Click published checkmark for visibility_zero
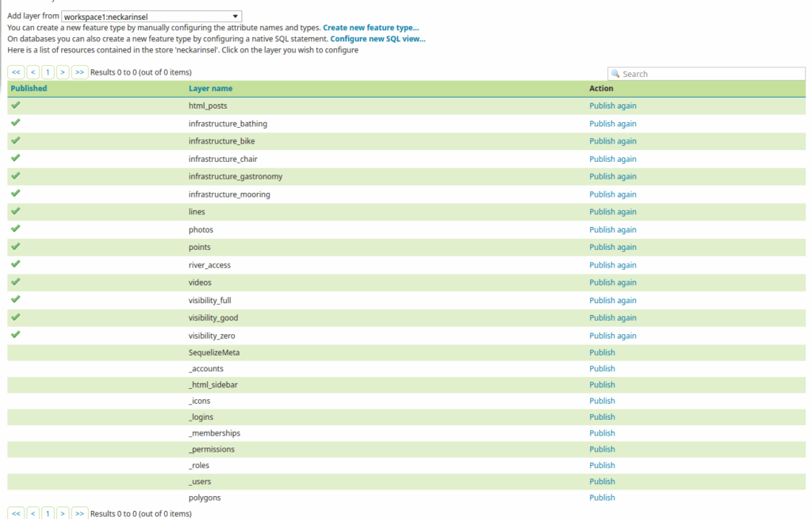The width and height of the screenshot is (812, 519). (x=16, y=334)
